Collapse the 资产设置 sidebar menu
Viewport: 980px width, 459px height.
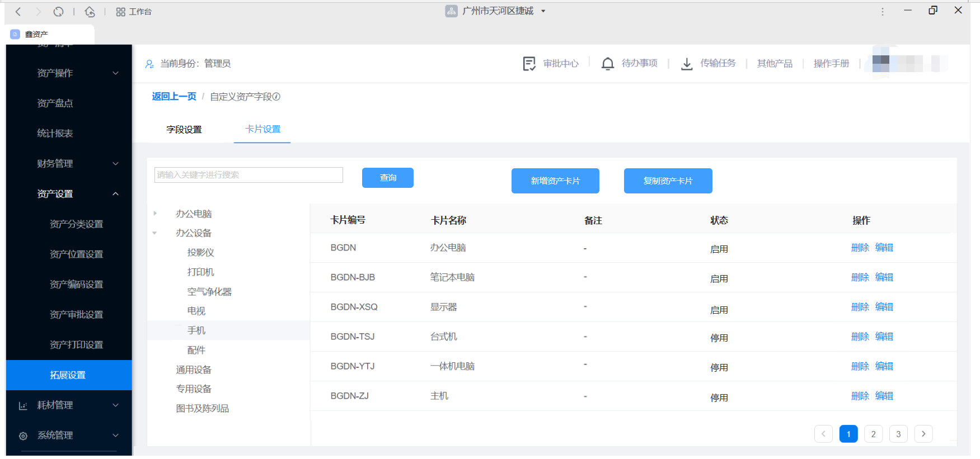click(115, 194)
